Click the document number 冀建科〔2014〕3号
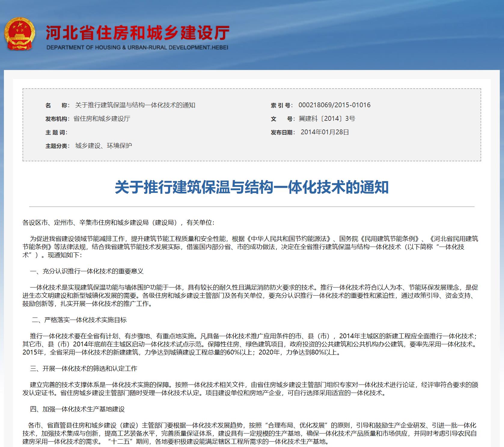This screenshot has width=504, height=447. 327,119
